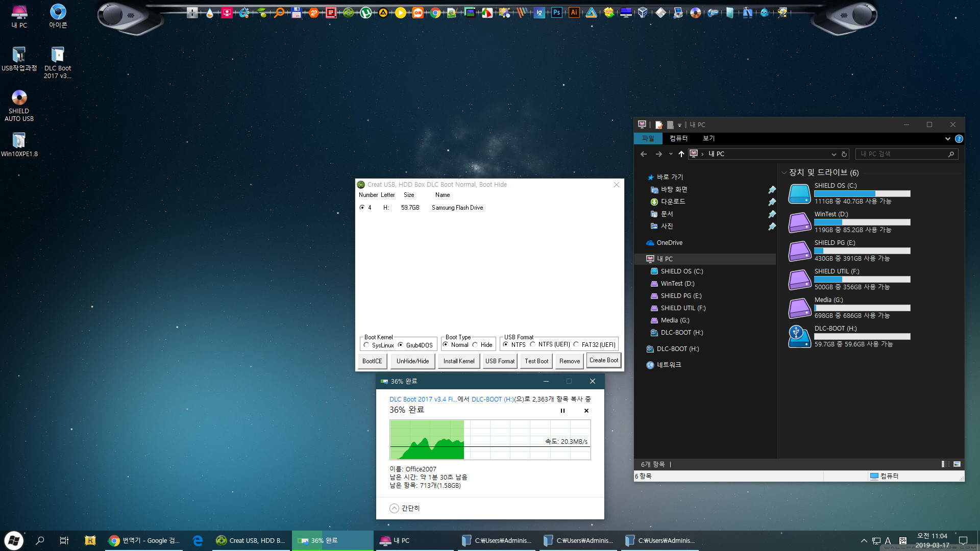980x551 pixels.
Task: Open SHIELD AUTO USB desktop icon
Action: tap(19, 106)
